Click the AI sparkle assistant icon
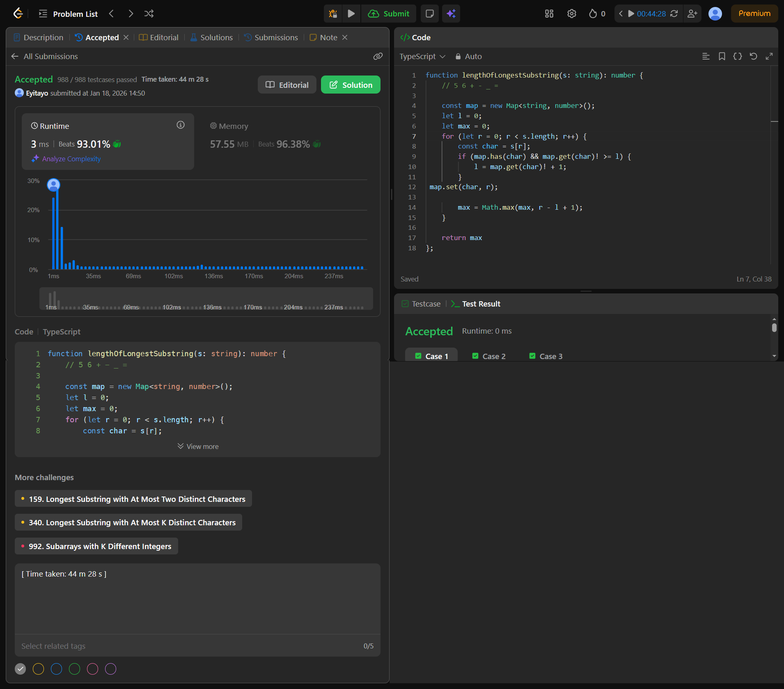The image size is (784, 689). [x=451, y=14]
